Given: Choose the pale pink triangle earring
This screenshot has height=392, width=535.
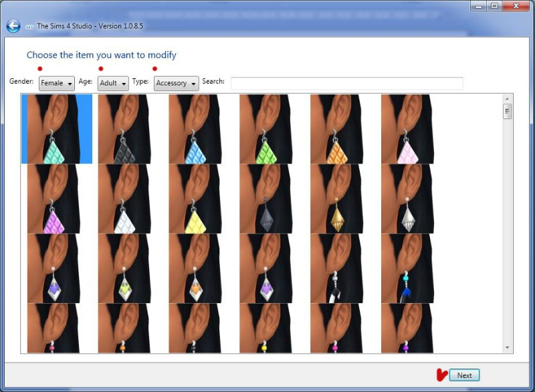Looking at the screenshot, I should [x=407, y=129].
